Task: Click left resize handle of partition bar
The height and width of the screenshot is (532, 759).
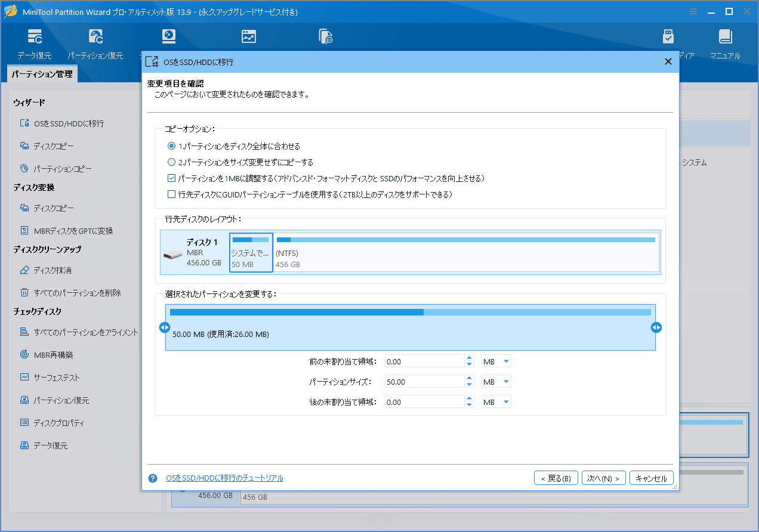Action: pyautogui.click(x=165, y=327)
